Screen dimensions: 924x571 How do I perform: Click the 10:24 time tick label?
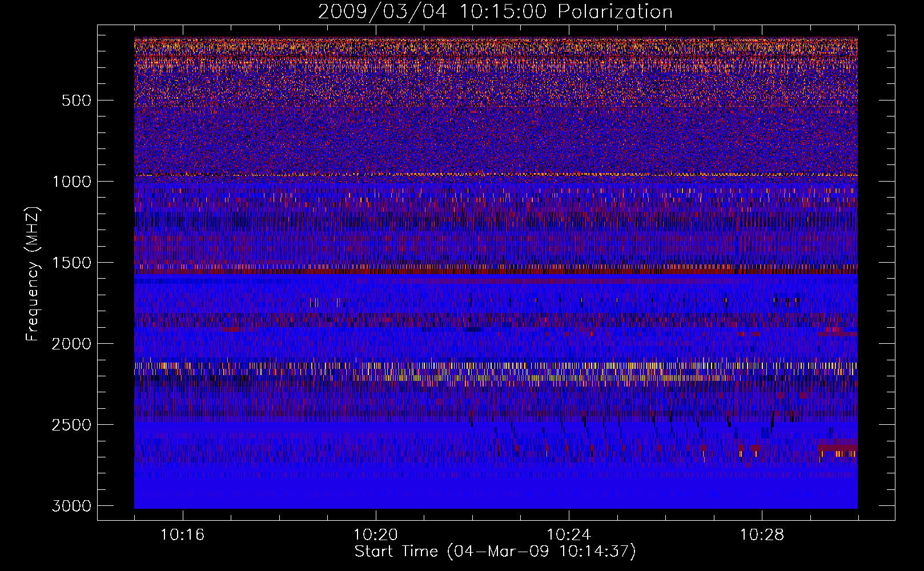pos(569,535)
